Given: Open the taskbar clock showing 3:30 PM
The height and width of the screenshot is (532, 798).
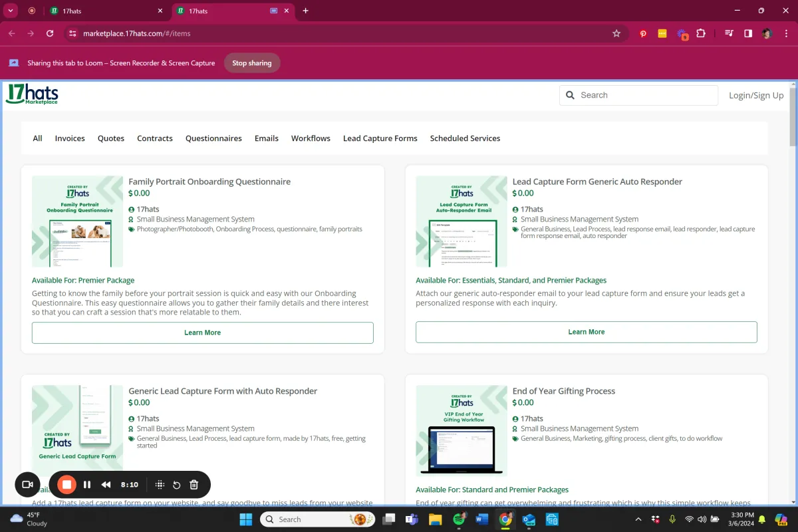Looking at the screenshot, I should coord(741,519).
